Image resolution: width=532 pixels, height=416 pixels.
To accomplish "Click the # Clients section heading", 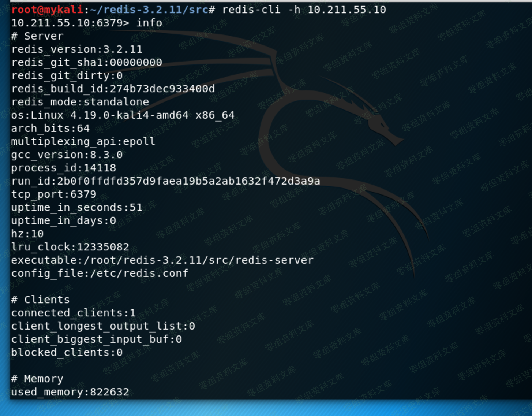I will pos(40,300).
